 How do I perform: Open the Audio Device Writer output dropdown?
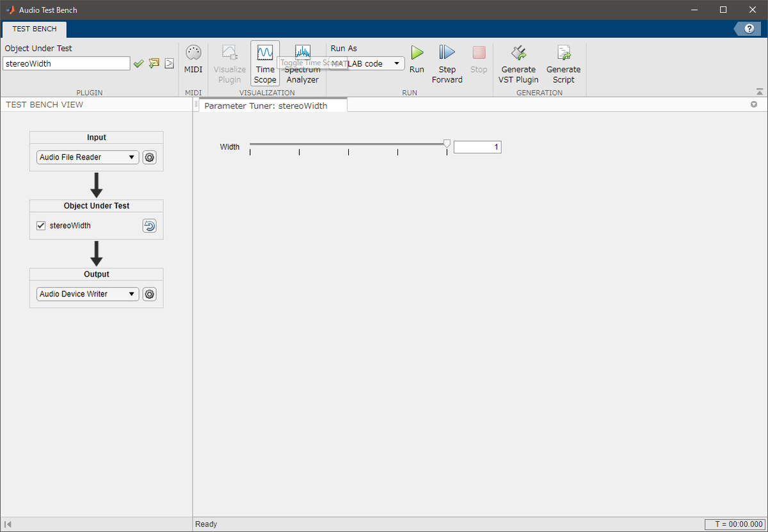coord(88,294)
